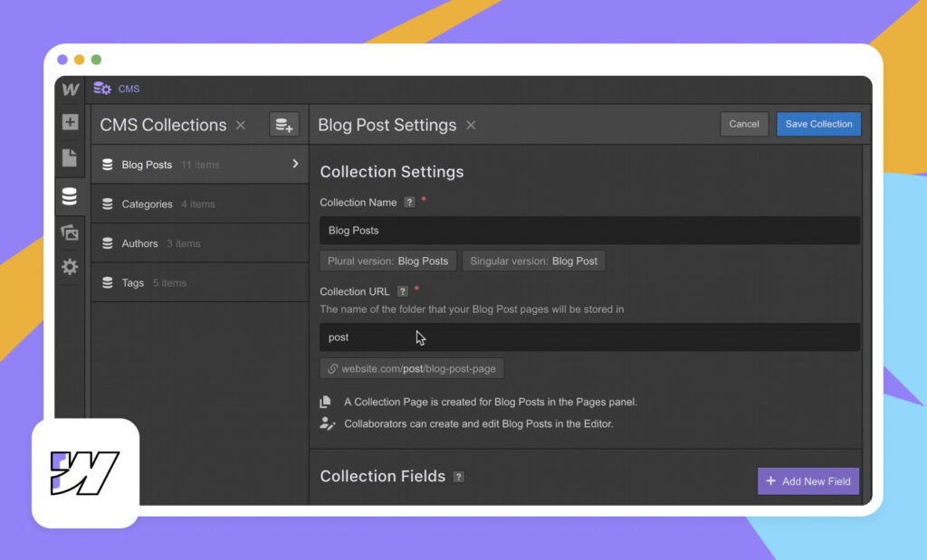
Task: Click the '3 items' count text
Action: 183,244
